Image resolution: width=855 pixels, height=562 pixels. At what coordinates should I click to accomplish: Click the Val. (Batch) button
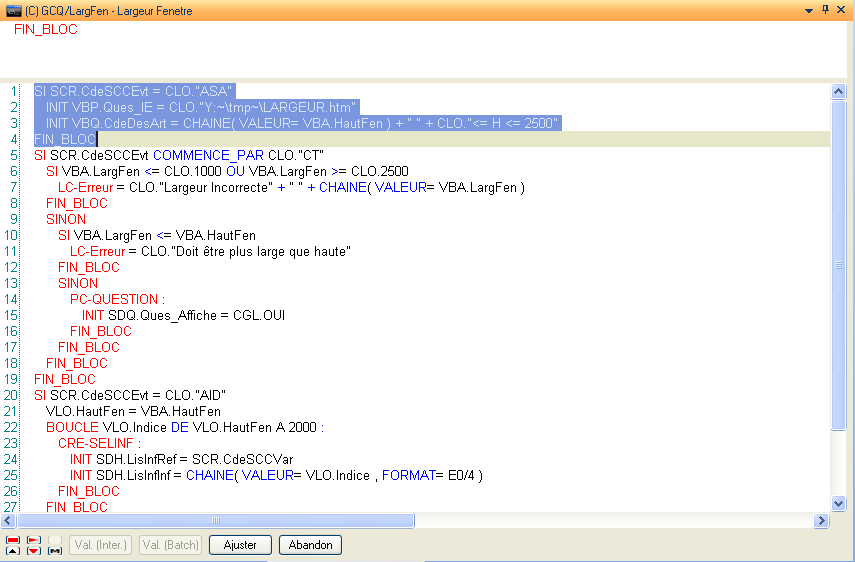[171, 545]
